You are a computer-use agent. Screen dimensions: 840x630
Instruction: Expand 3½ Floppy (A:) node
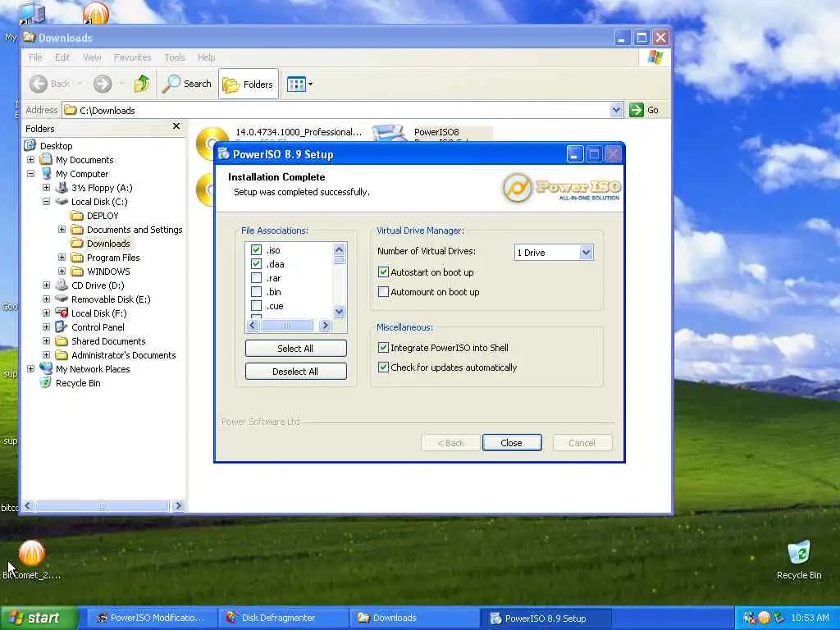pyautogui.click(x=46, y=188)
